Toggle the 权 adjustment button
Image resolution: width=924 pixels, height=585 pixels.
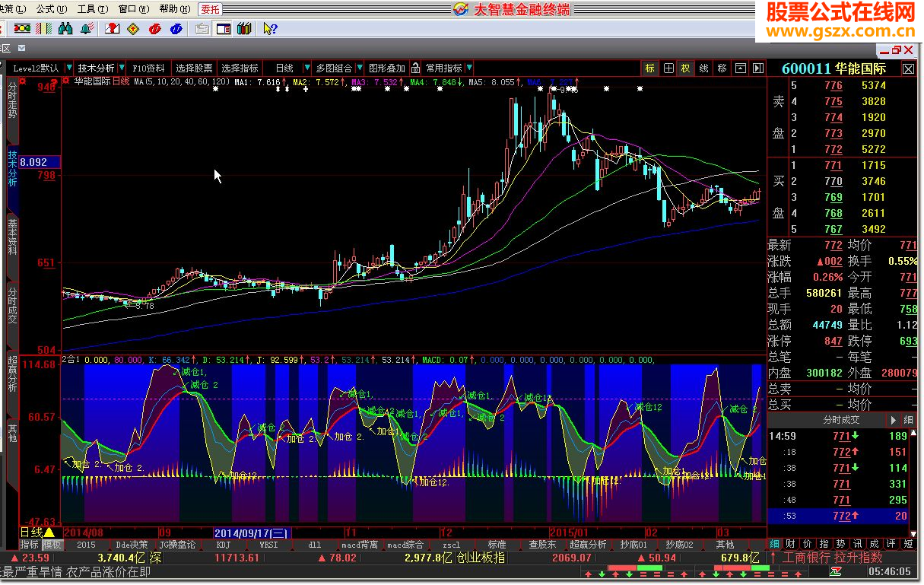[686, 68]
